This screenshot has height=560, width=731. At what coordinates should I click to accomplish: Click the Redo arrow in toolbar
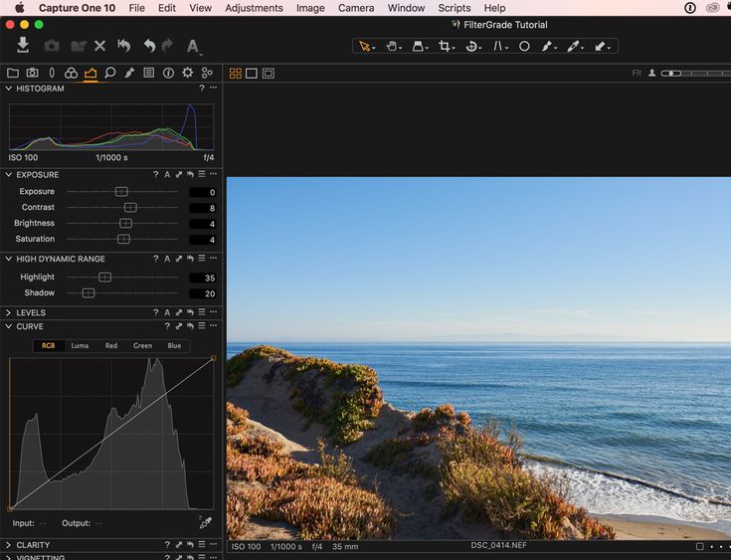167,46
